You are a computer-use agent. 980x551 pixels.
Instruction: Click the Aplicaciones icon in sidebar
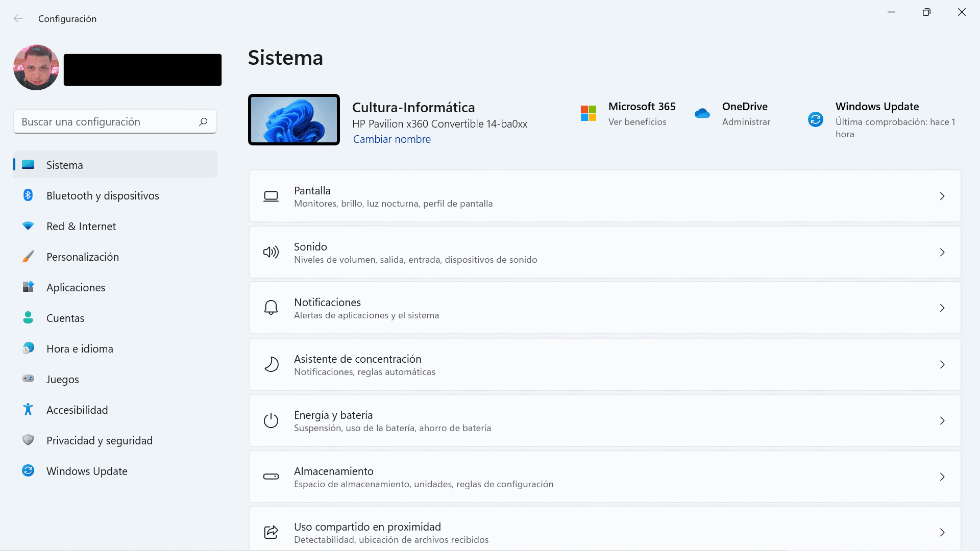(28, 287)
